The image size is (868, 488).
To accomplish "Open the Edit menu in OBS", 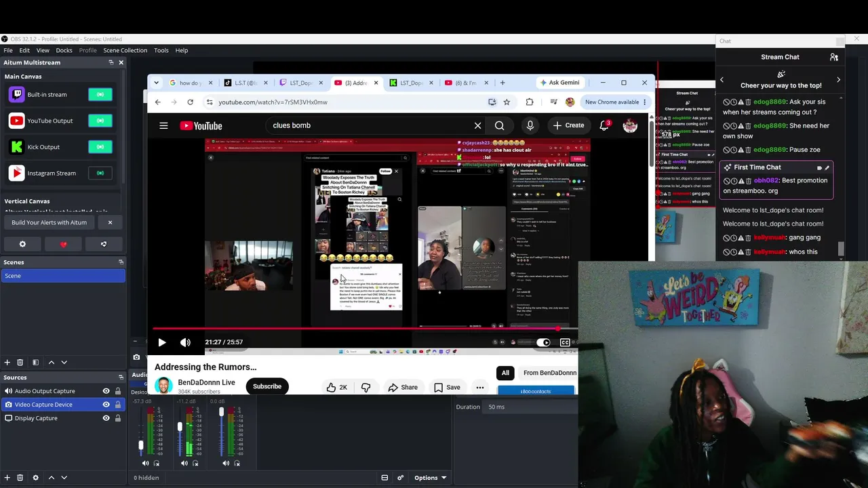I will (24, 50).
